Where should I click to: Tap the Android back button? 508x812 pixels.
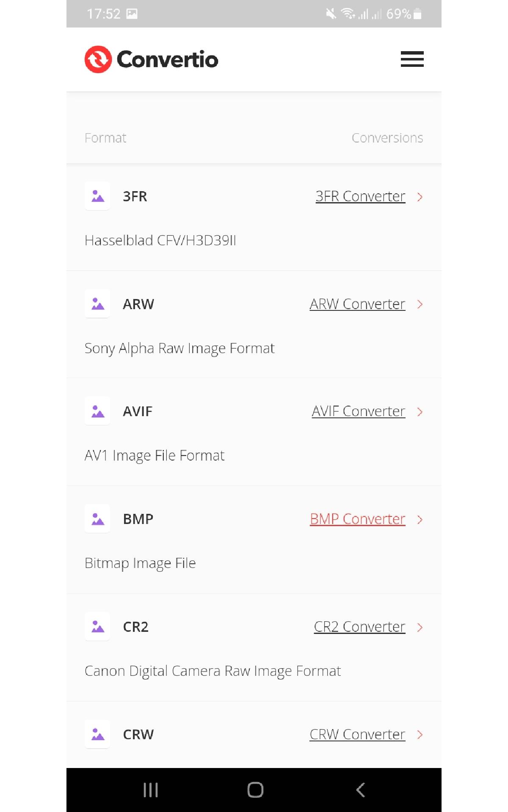click(360, 790)
